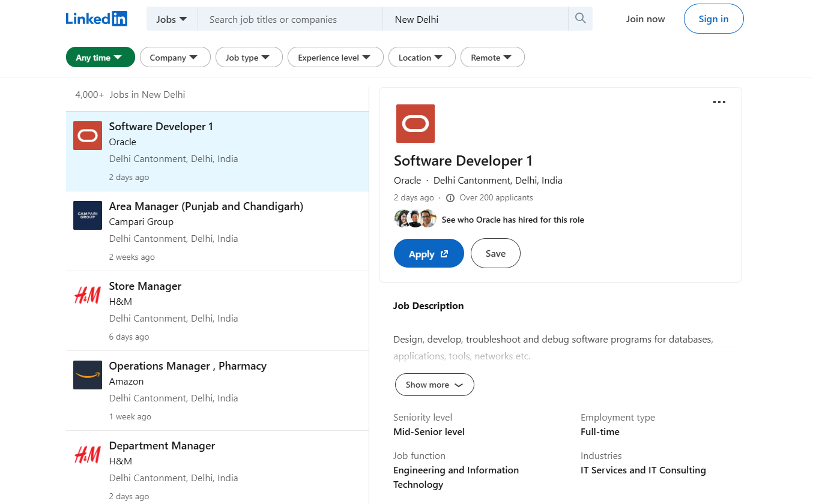Open the three-dot more options menu

719,102
